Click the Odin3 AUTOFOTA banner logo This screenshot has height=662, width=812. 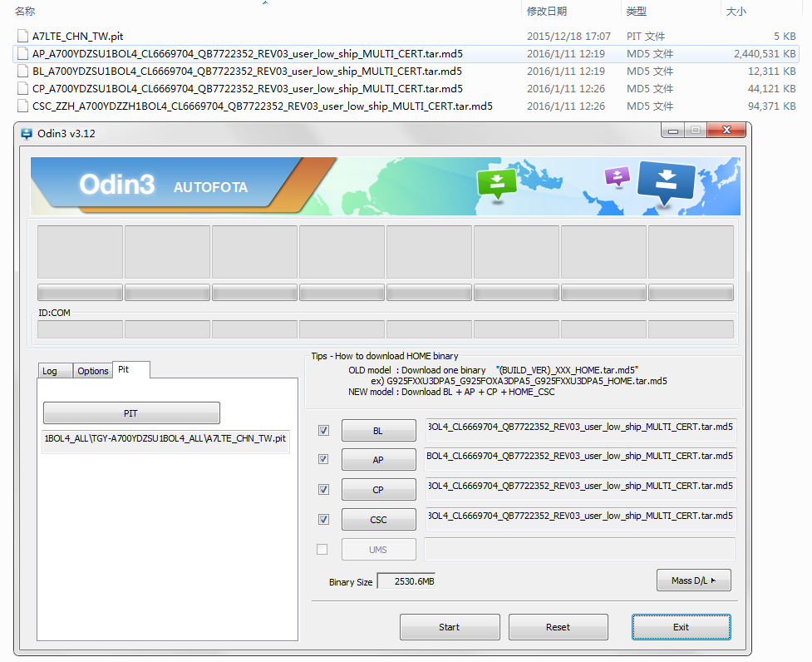pos(164,185)
